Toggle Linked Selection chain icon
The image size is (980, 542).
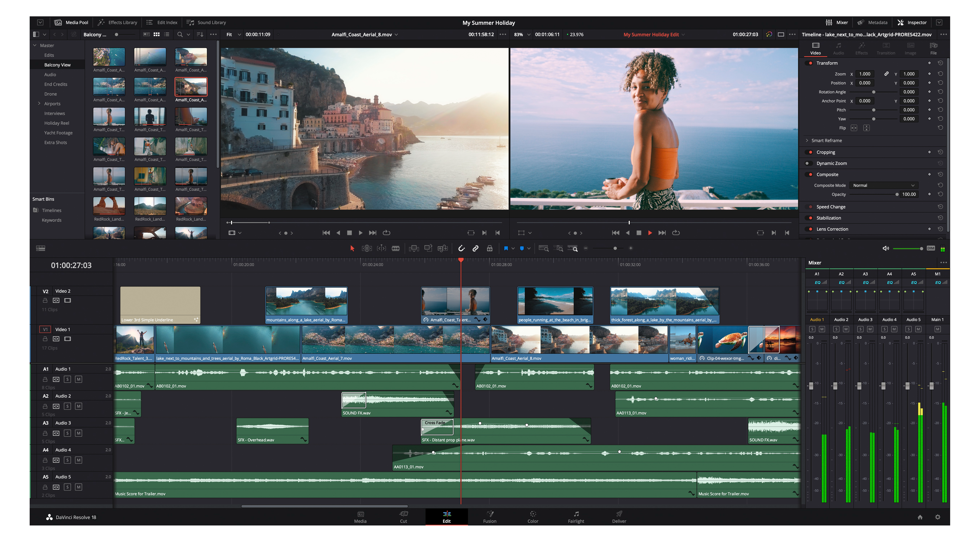(x=476, y=248)
